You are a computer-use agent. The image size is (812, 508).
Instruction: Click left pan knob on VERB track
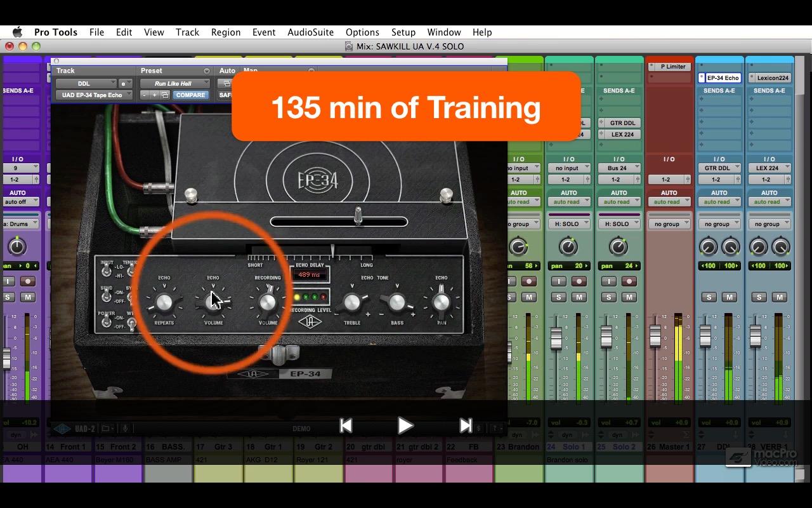pyautogui.click(x=758, y=247)
